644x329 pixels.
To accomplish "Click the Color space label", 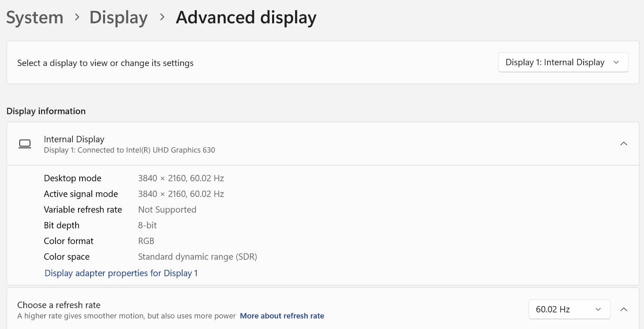I will click(67, 257).
